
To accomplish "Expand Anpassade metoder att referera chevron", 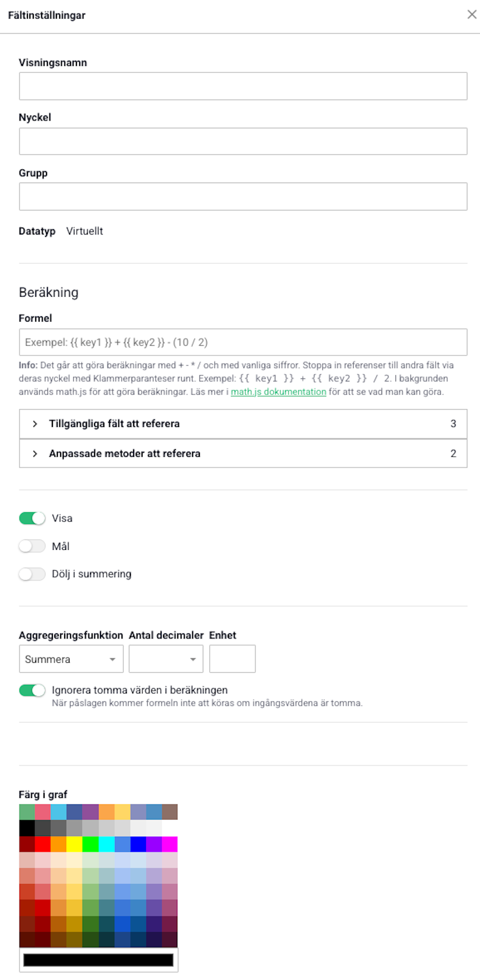I will [35, 454].
